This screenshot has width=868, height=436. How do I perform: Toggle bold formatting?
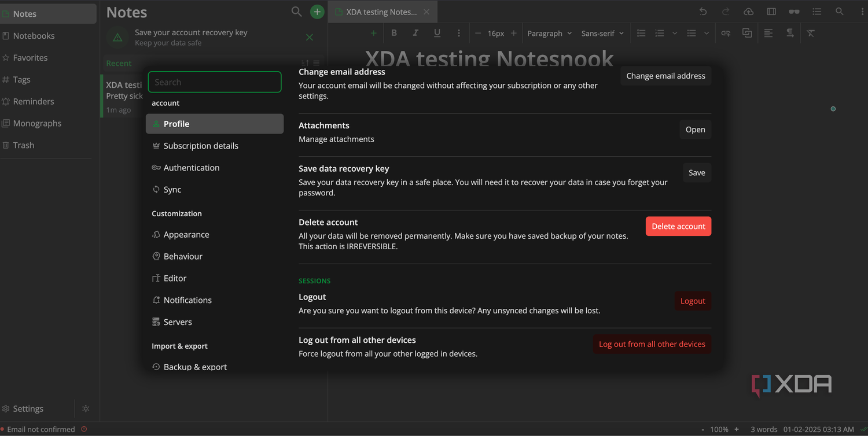click(x=394, y=33)
